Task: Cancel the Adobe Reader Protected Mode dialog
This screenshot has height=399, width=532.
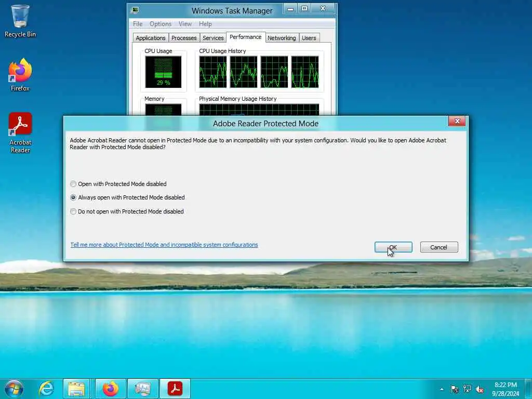Action: point(439,247)
